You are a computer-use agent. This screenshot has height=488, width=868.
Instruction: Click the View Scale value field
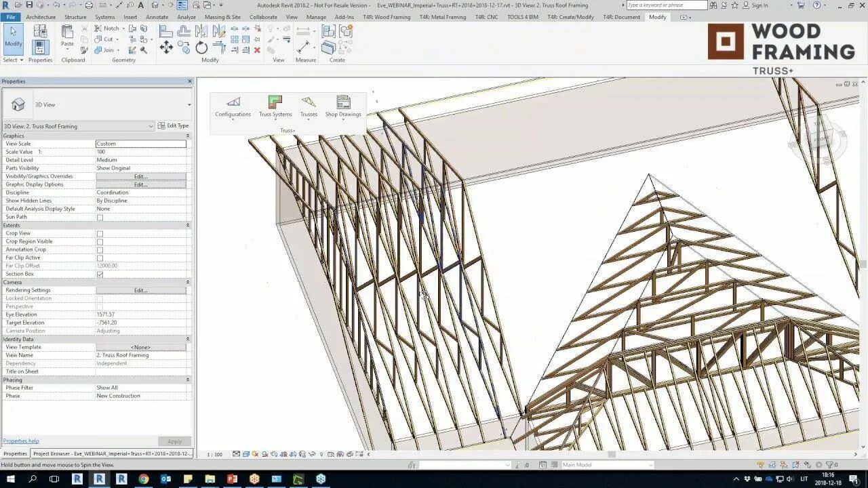(141, 144)
